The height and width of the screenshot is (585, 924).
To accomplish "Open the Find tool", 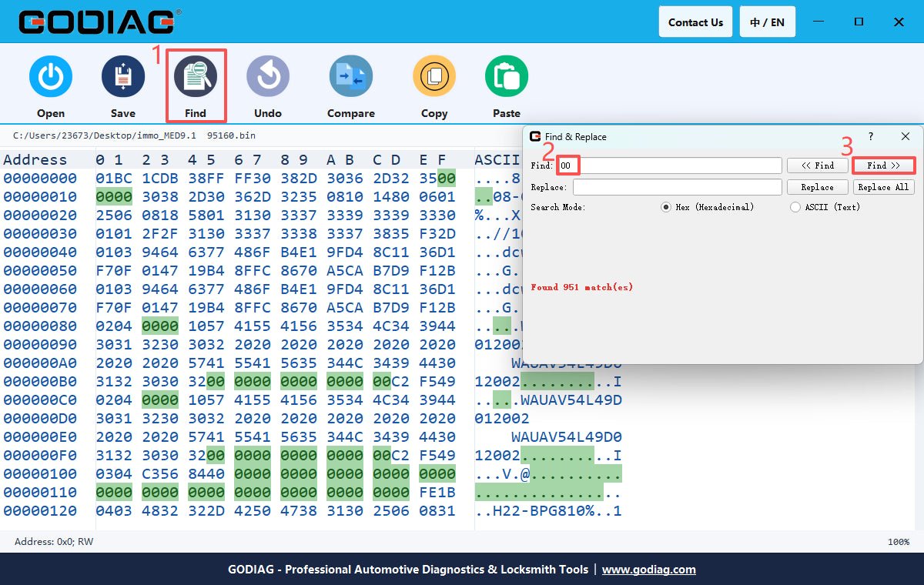I will tap(196, 77).
